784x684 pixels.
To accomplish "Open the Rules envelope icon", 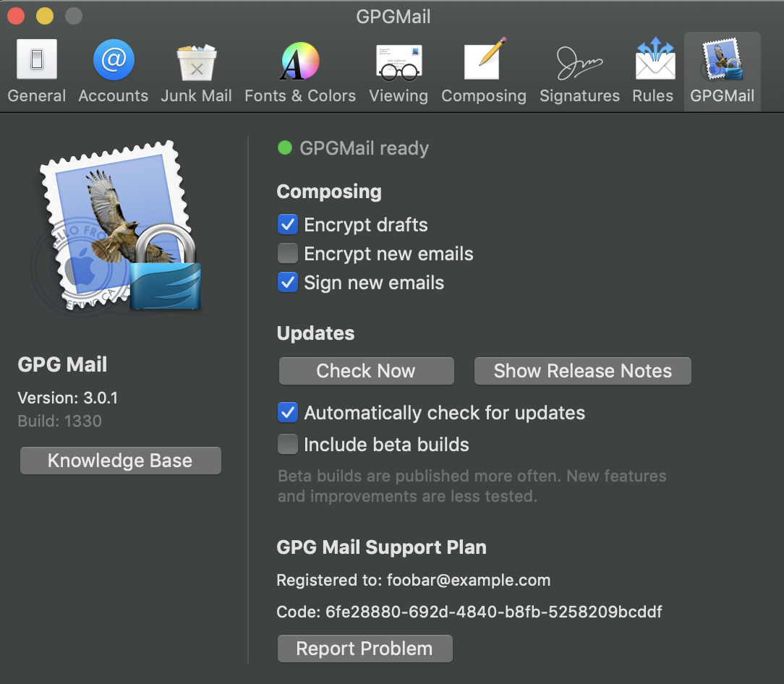I will tap(655, 59).
